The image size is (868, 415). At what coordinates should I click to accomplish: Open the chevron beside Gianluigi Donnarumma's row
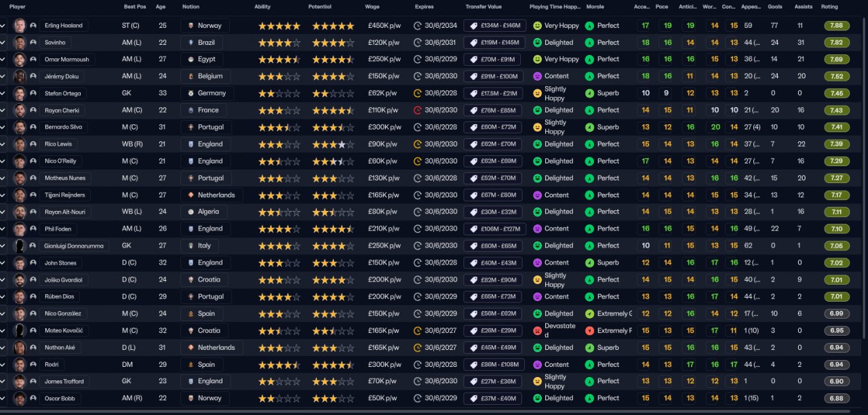(x=3, y=246)
